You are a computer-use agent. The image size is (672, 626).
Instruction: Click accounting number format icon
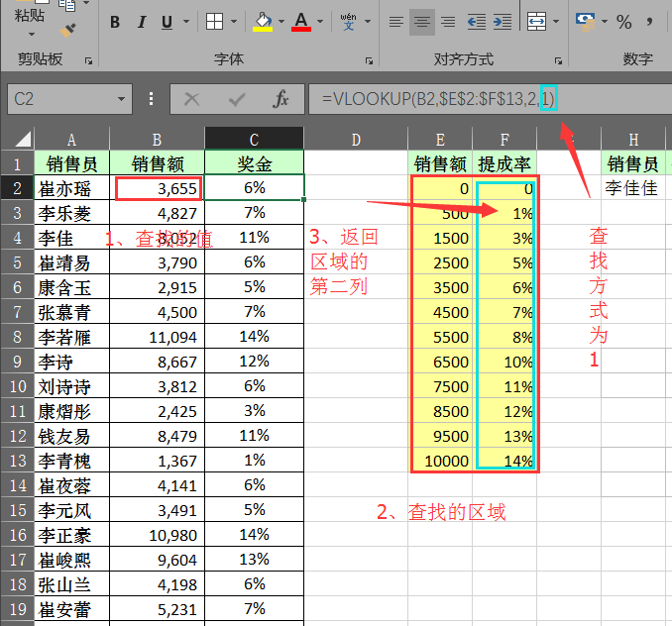(586, 22)
